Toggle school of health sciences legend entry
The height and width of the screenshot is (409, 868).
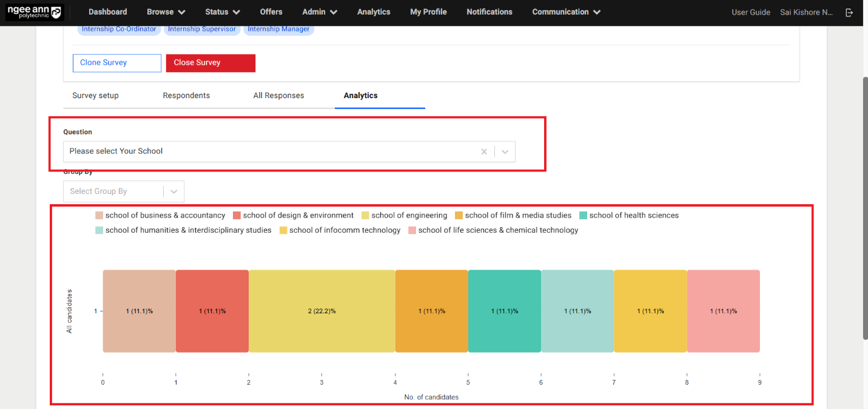click(629, 216)
